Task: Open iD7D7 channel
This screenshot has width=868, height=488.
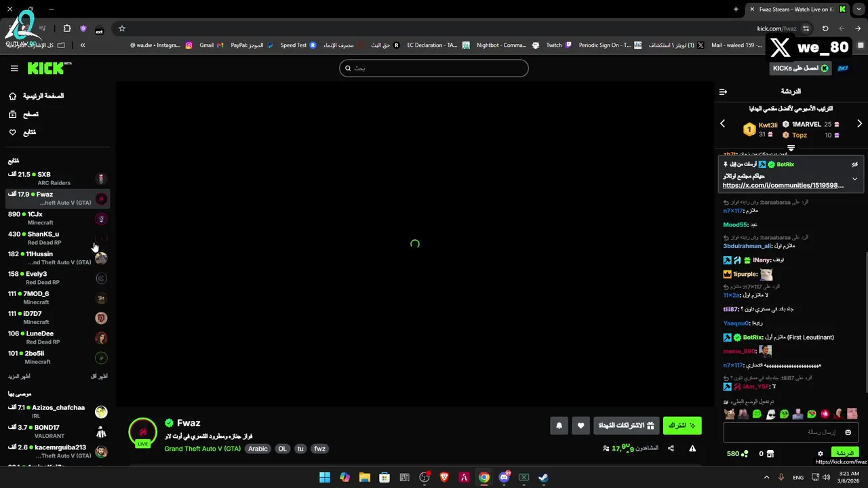Action: [58, 317]
